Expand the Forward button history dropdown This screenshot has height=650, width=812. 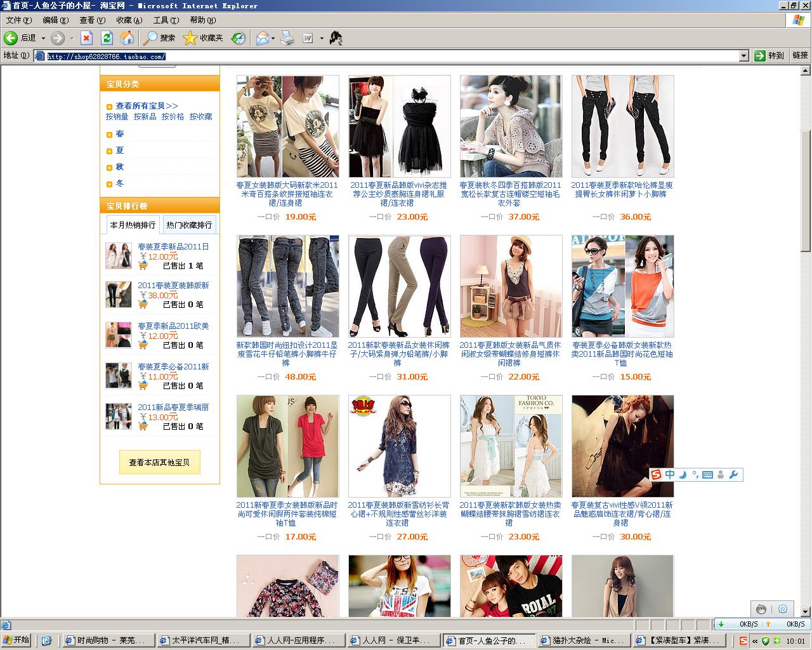coord(72,38)
